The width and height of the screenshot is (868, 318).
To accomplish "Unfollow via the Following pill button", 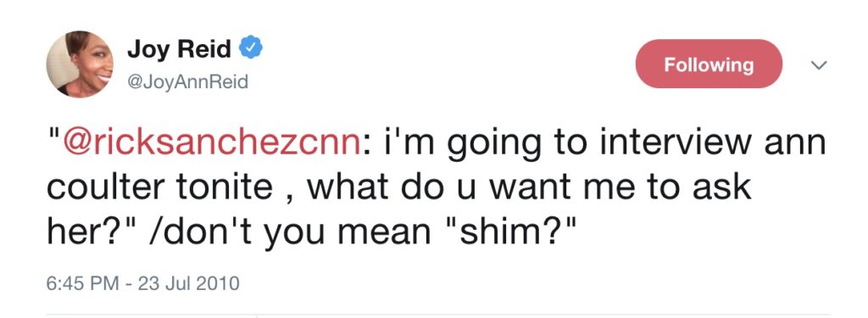I will click(709, 64).
